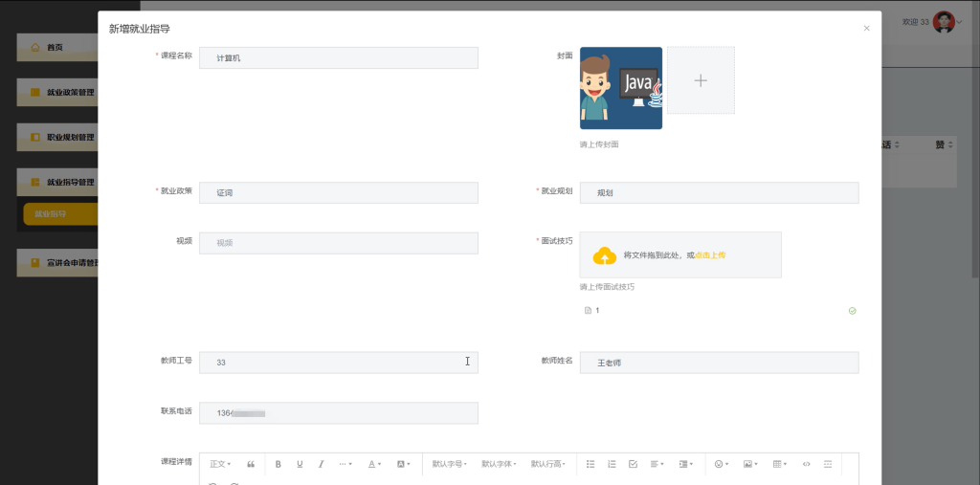Viewport: 980px width, 485px height.
Task: Apply underline formatting in the editor
Action: coord(300,464)
